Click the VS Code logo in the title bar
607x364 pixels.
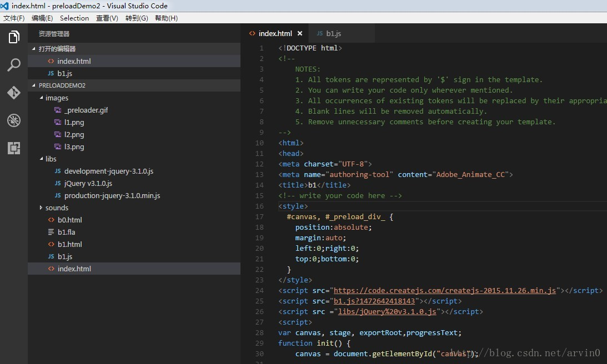[5, 6]
